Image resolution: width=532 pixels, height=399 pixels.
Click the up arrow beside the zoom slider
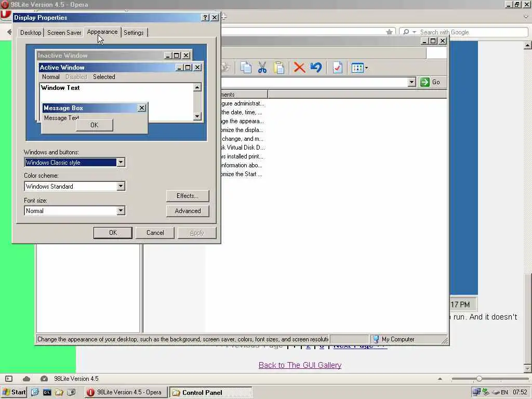tap(440, 379)
